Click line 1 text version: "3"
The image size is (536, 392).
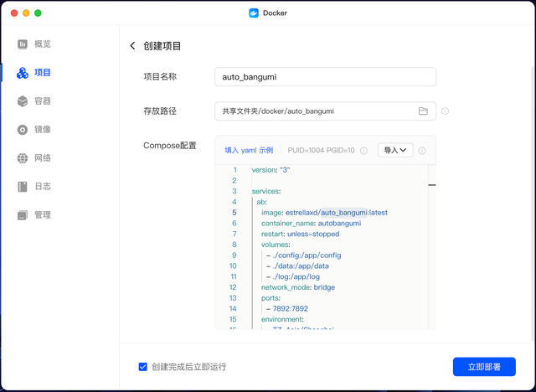(x=271, y=170)
